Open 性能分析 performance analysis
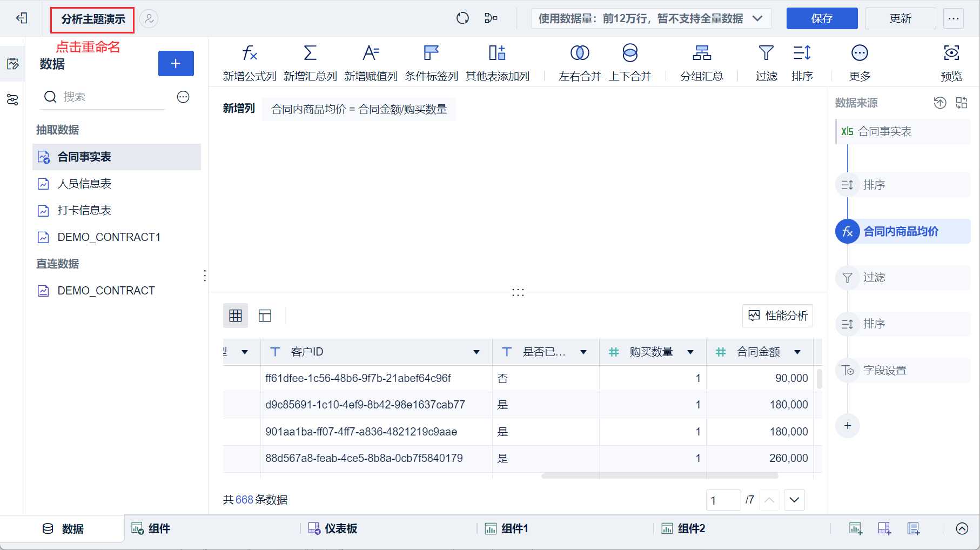This screenshot has height=550, width=980. tap(778, 316)
